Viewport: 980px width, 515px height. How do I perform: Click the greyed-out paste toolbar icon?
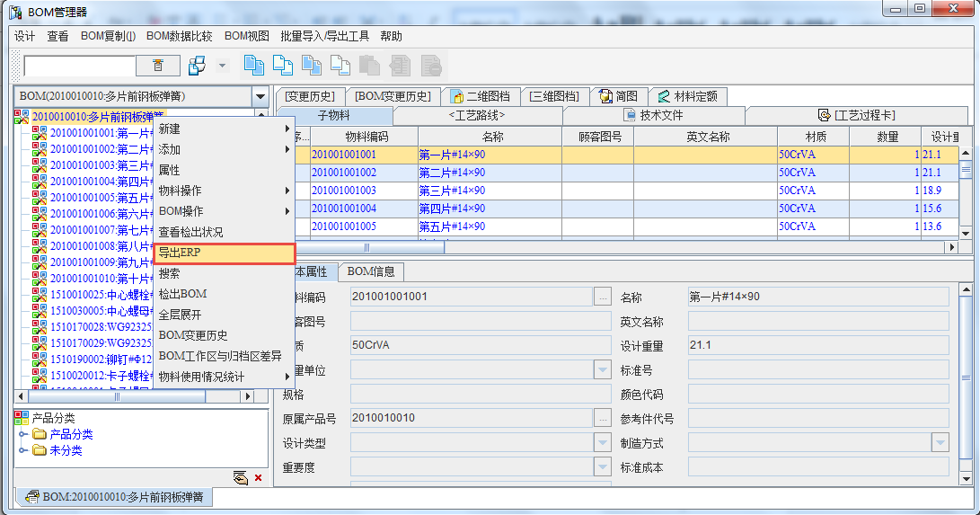pyautogui.click(x=369, y=65)
